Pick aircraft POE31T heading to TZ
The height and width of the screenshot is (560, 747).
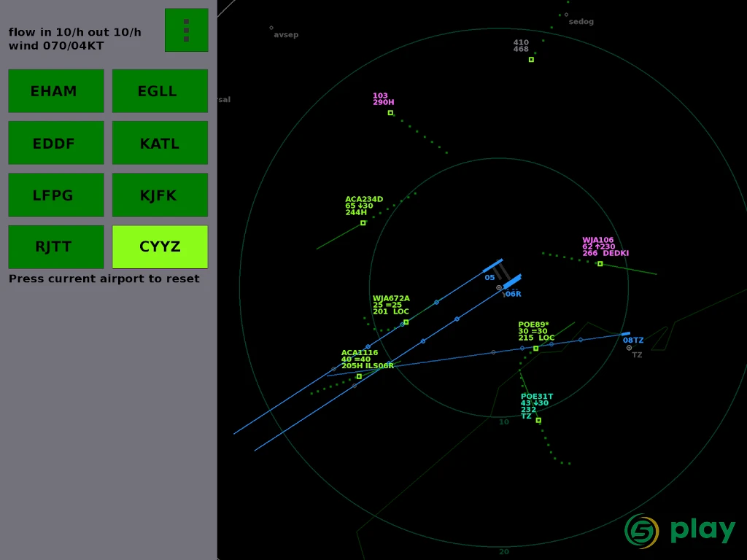(538, 421)
